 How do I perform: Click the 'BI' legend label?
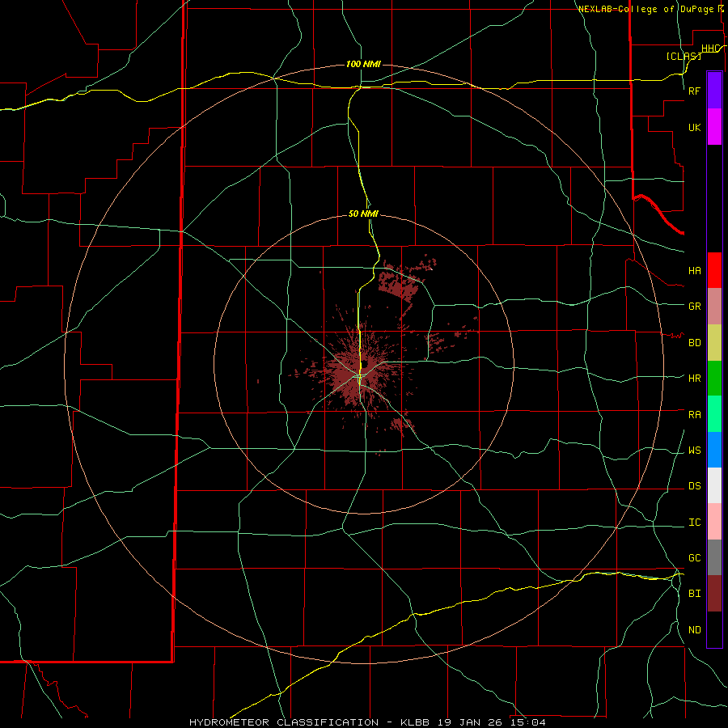pos(694,594)
